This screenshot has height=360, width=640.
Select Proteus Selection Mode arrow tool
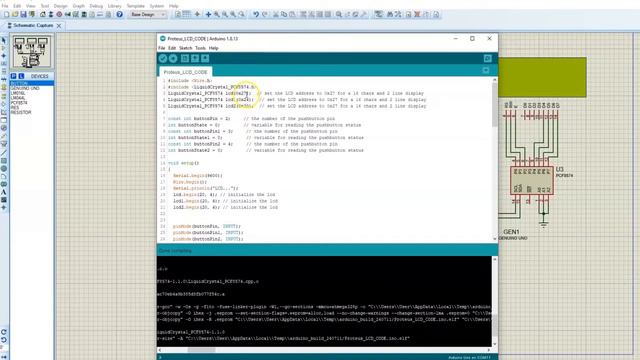4,40
